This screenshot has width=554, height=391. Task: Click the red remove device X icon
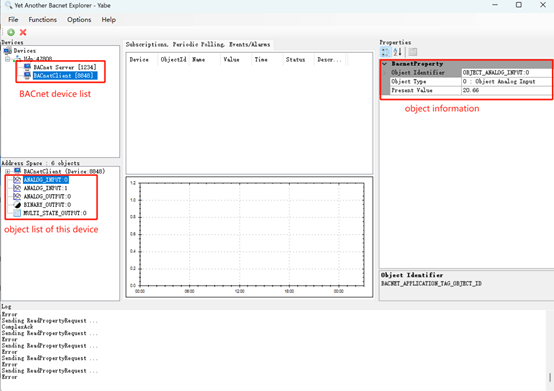[x=23, y=32]
